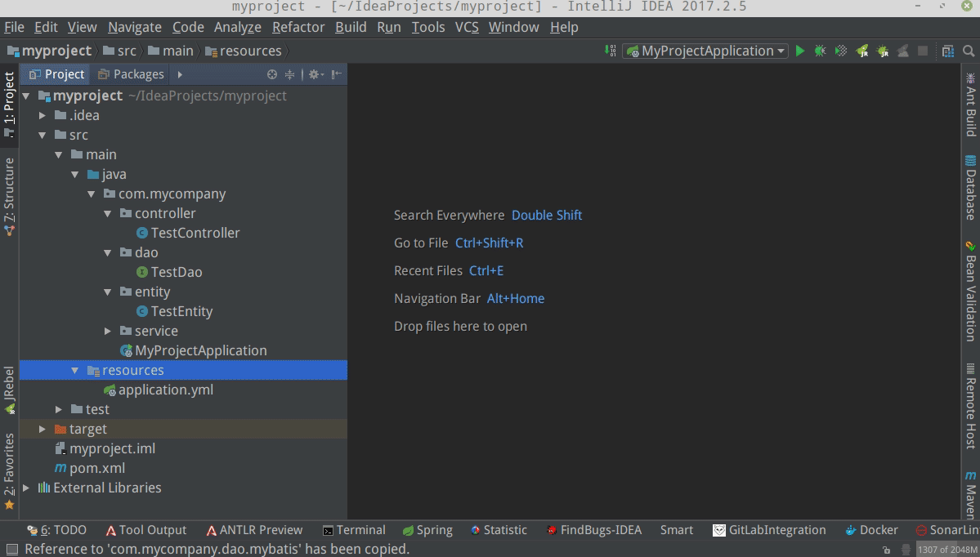Collapse all in project panel icon

[x=289, y=74]
